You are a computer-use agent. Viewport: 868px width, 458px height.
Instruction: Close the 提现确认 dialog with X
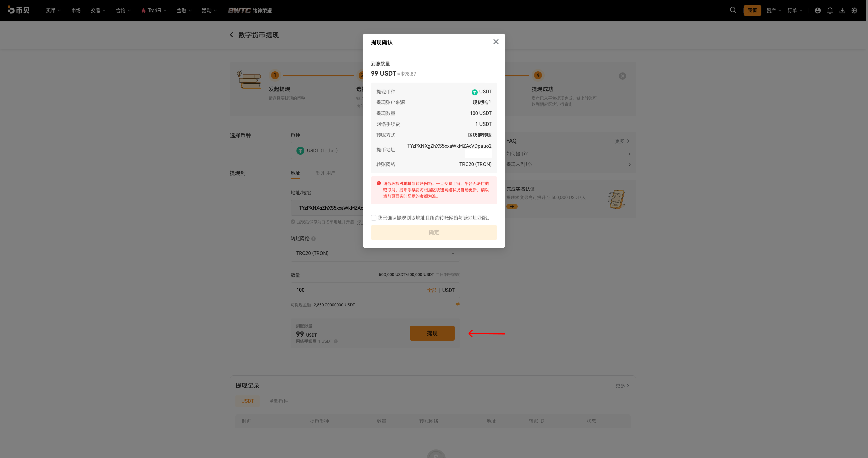click(496, 42)
